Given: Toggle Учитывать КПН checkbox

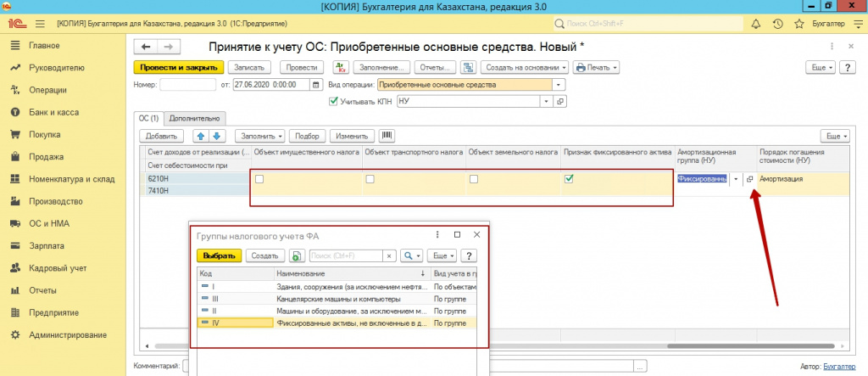Looking at the screenshot, I should point(333,102).
